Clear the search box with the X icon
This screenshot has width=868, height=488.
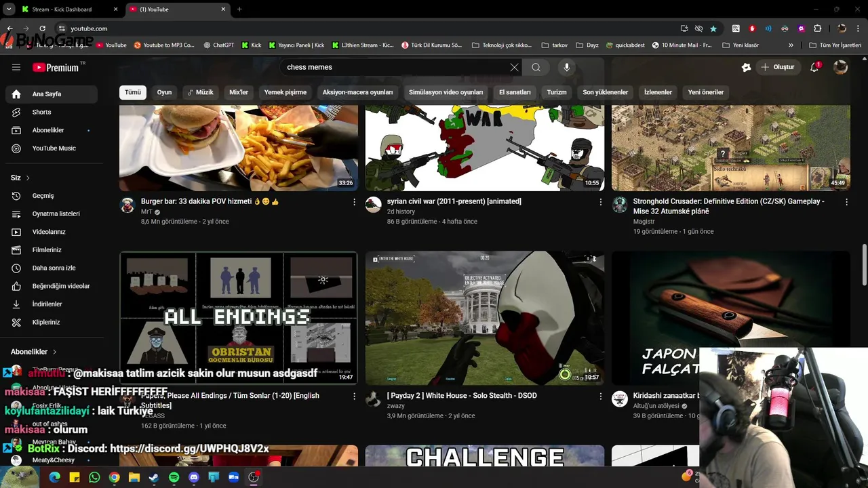(x=514, y=67)
